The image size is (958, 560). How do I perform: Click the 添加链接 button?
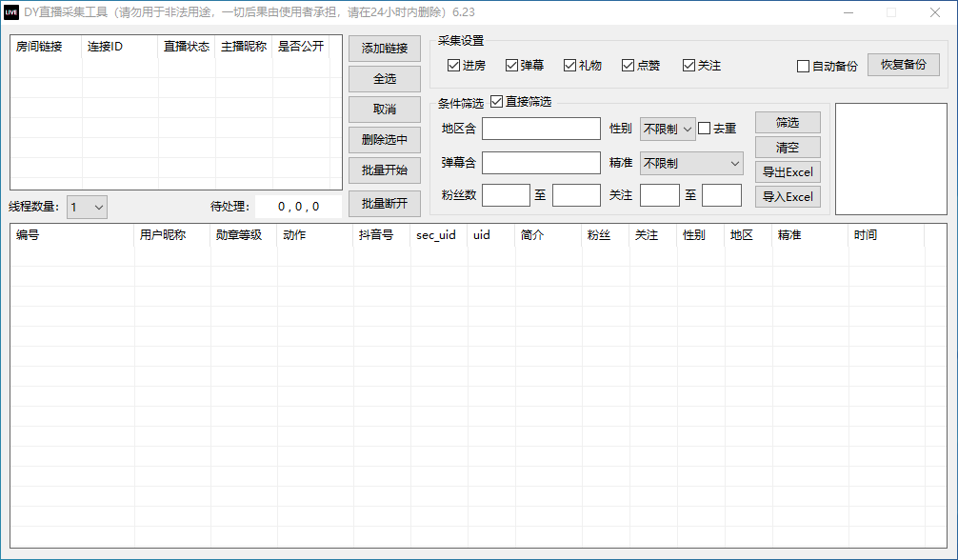tap(384, 49)
